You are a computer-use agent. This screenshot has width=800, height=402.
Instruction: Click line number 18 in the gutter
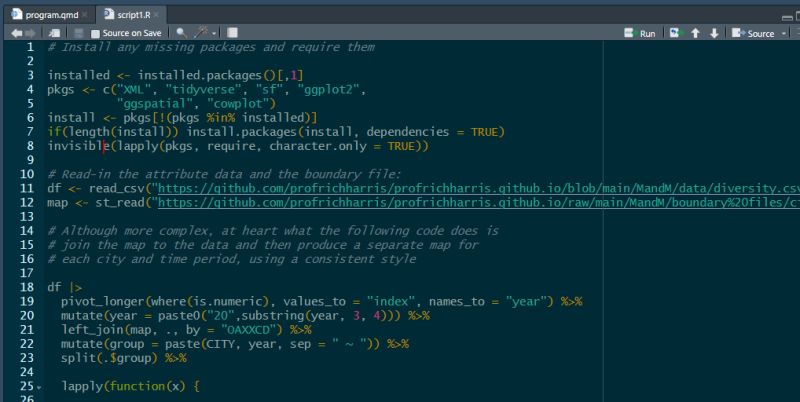coord(27,287)
